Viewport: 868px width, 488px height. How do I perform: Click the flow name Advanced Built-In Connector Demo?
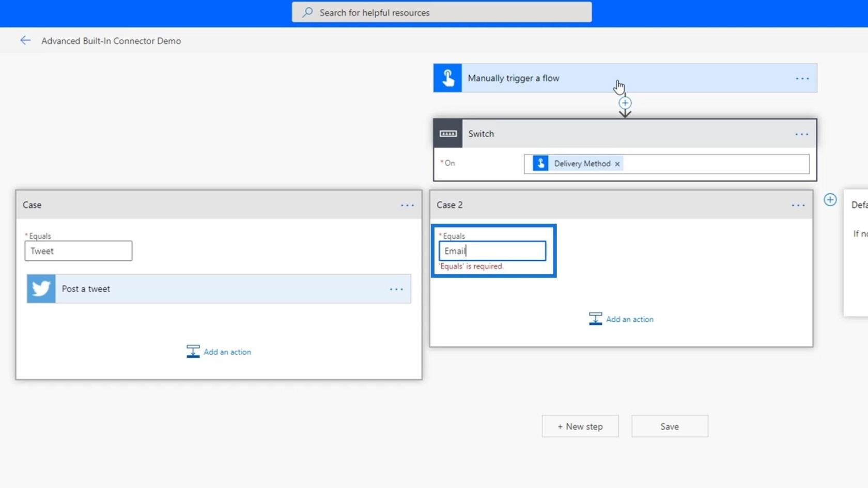coord(111,41)
